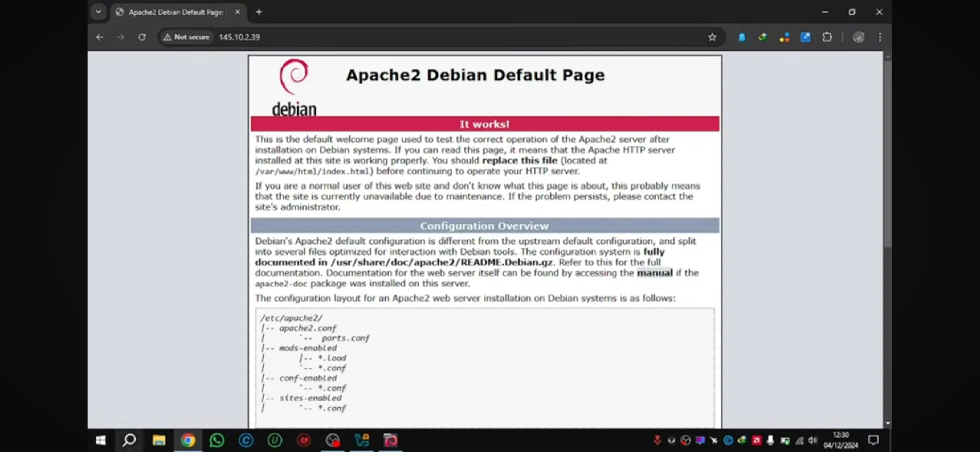
Task: Open the tab search dropdown arrow
Action: (x=99, y=12)
